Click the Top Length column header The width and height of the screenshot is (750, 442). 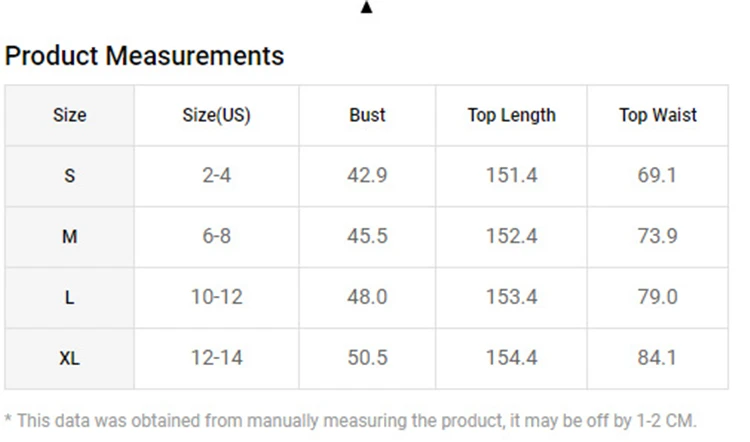point(511,115)
